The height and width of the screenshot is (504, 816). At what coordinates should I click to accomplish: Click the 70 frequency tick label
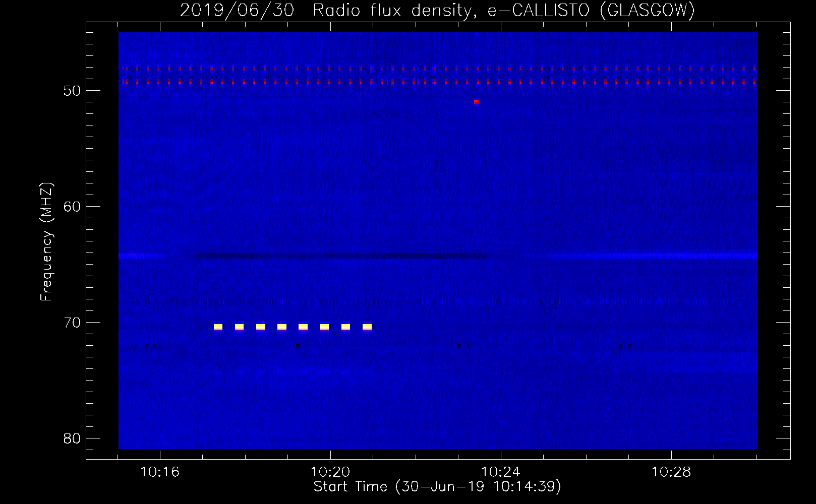72,323
